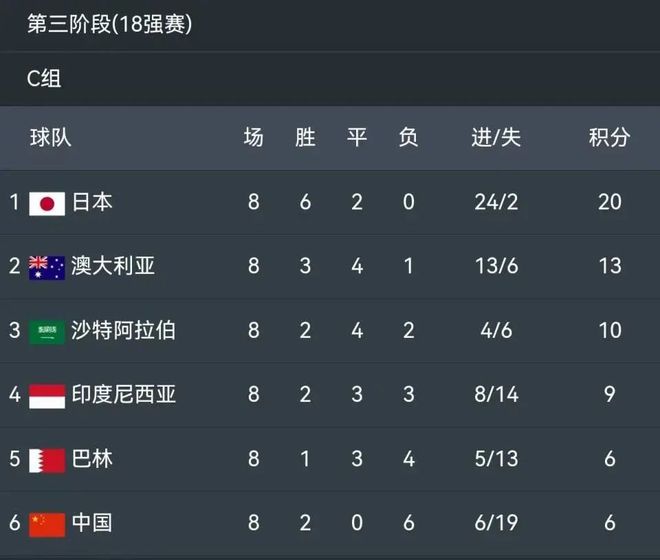
Task: Select the 巴林 team name
Action: [x=92, y=459]
